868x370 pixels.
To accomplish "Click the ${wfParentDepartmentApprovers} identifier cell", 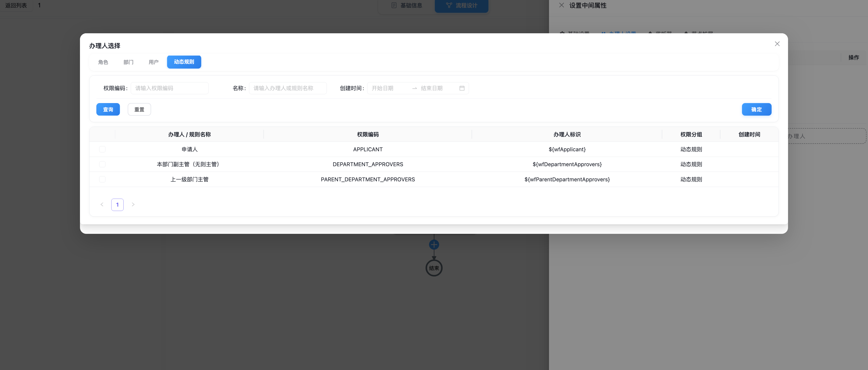I will [567, 179].
